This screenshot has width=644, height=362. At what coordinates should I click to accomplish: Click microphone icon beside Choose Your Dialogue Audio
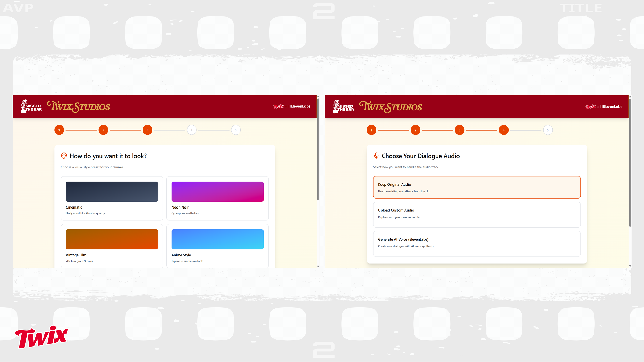[376, 156]
